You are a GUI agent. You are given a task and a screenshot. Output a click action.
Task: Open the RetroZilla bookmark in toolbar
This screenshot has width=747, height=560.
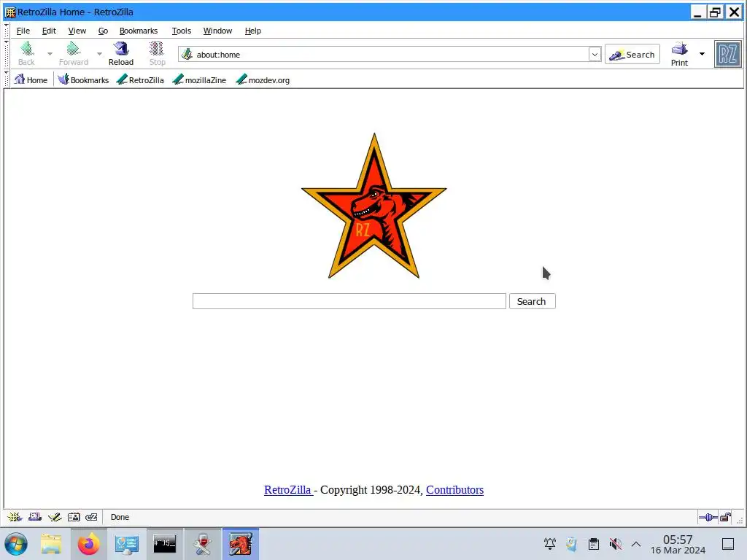click(x=141, y=79)
